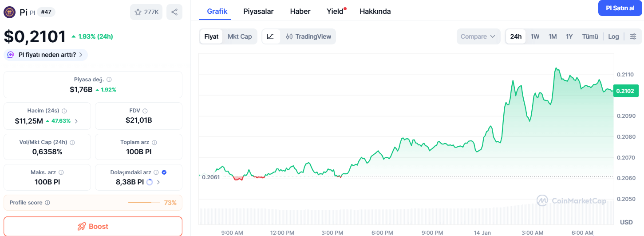Show info icon next to FDV
This screenshot has height=236, width=644.
point(145,111)
